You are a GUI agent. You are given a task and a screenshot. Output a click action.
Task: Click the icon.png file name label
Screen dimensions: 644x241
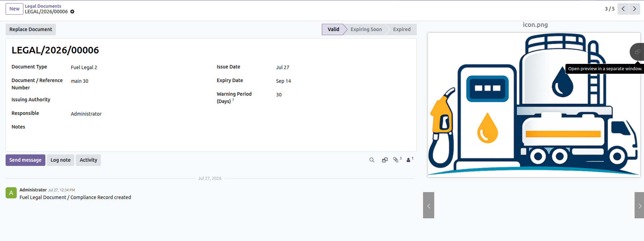[535, 25]
